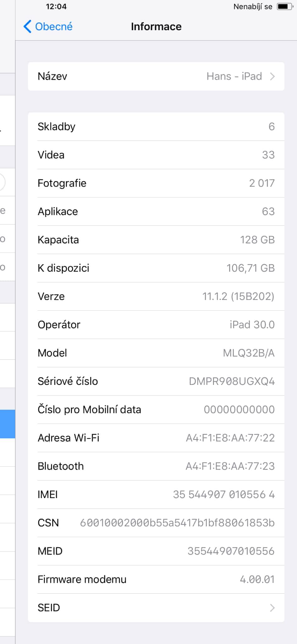This screenshot has height=644, width=297.
Task: Tap the blue back chevron arrow
Action: tap(28, 26)
